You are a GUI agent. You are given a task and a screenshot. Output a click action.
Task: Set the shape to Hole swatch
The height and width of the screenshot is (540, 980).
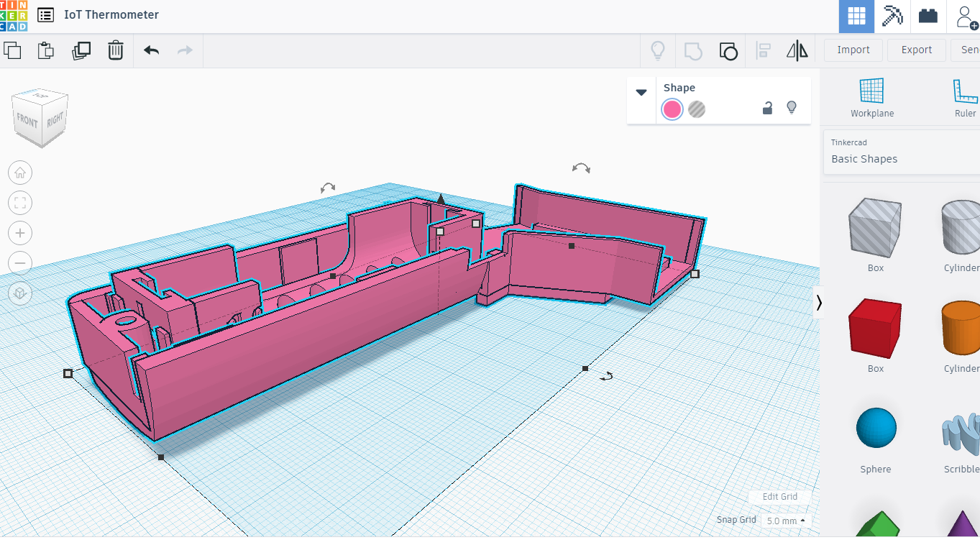[697, 109]
